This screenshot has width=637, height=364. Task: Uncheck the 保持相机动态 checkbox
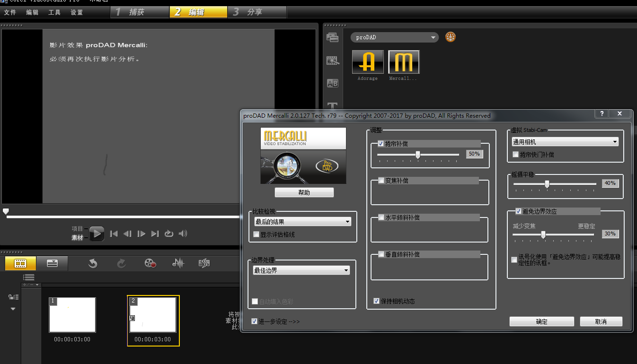click(377, 301)
